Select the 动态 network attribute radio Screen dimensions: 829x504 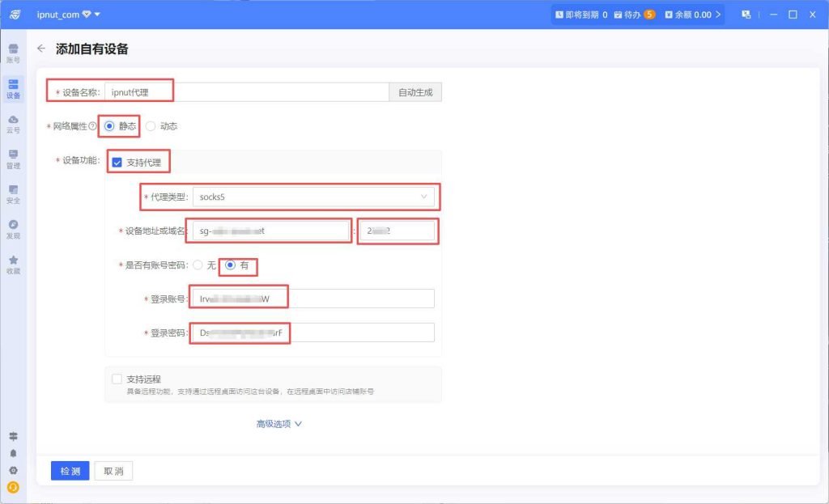click(x=151, y=126)
